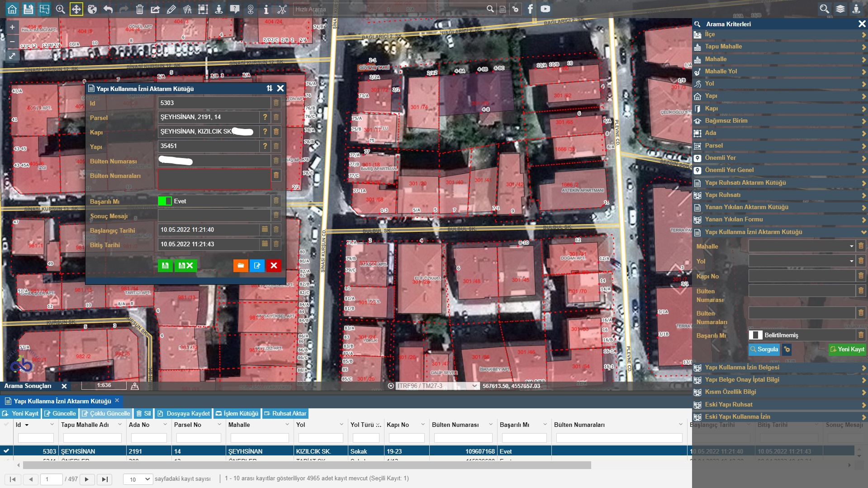Select the zoom magnifier tool
The width and height of the screenshot is (868, 488).
coord(60,9)
